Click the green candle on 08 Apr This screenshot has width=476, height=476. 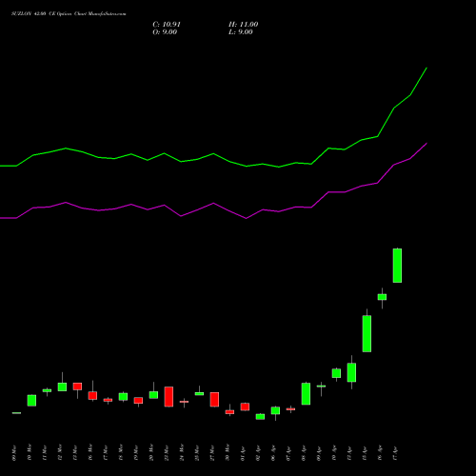(306, 393)
